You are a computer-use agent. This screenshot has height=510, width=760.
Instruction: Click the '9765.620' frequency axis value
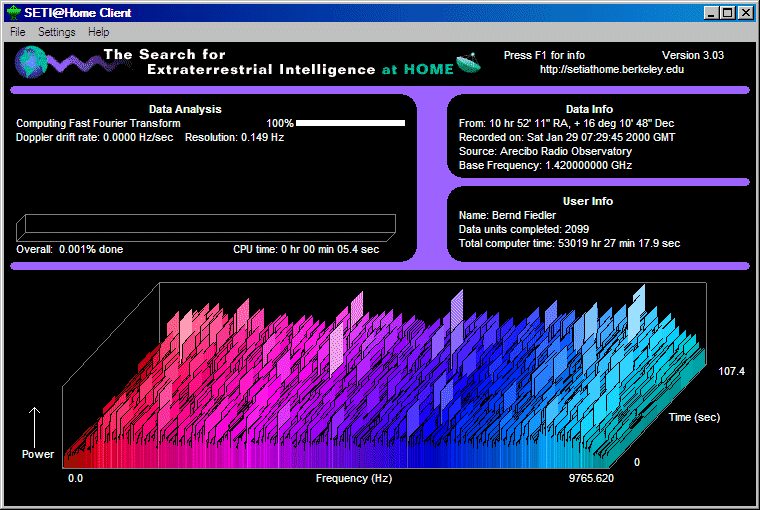tap(591, 478)
